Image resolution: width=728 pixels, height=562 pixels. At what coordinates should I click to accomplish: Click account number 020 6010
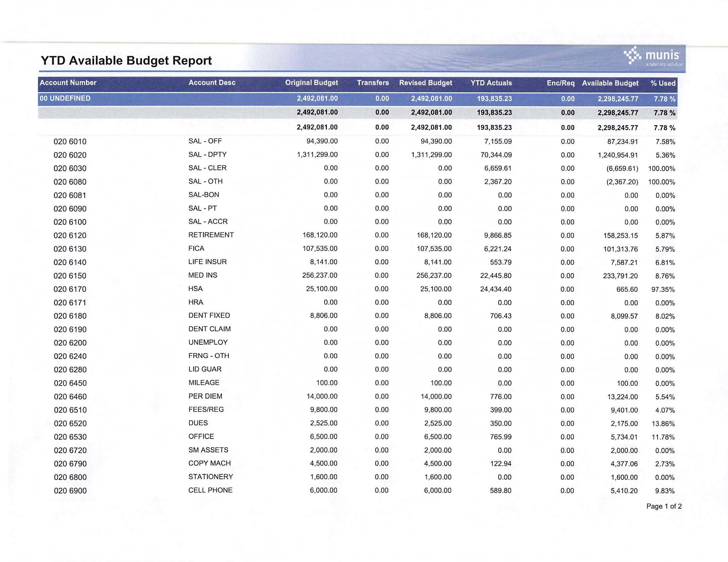(x=70, y=142)
